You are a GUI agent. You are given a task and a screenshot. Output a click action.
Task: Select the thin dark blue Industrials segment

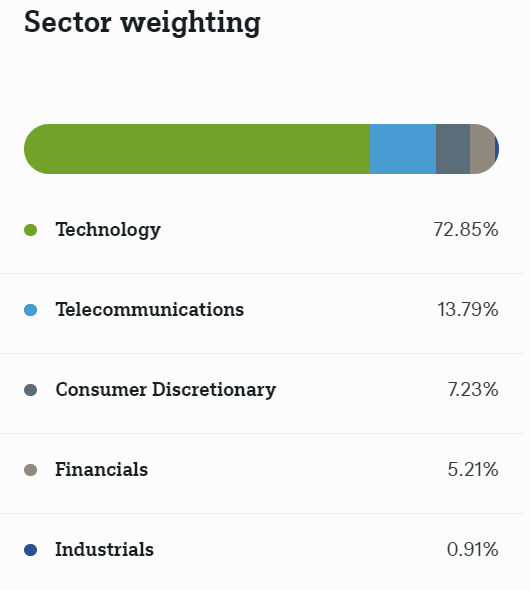[x=497, y=149]
